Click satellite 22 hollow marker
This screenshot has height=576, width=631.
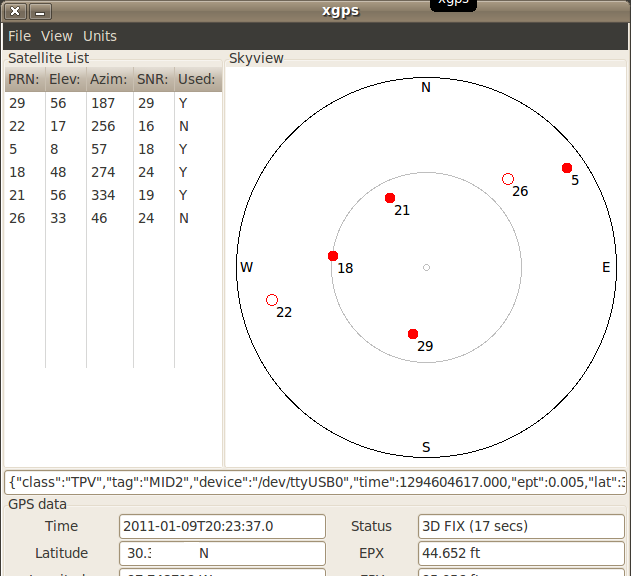coord(272,300)
